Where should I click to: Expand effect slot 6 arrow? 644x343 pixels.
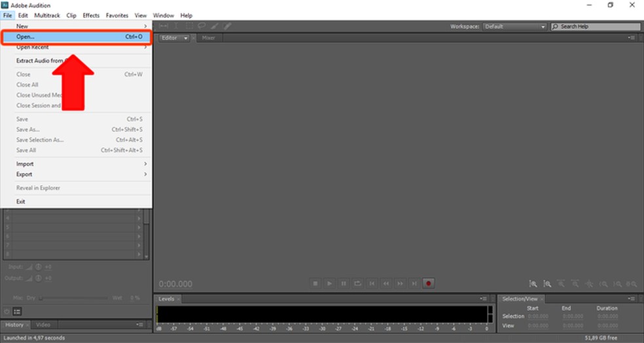pos(139,236)
